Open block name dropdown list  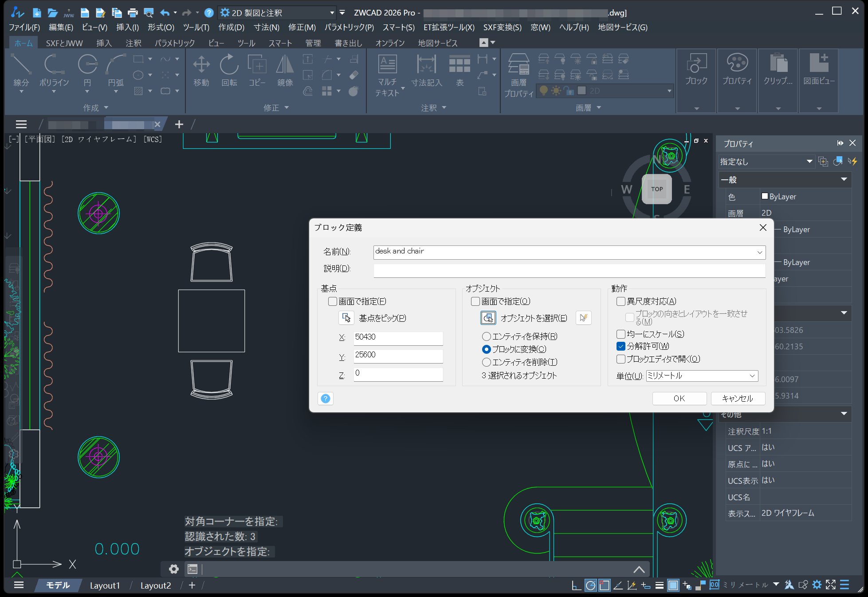tap(760, 252)
